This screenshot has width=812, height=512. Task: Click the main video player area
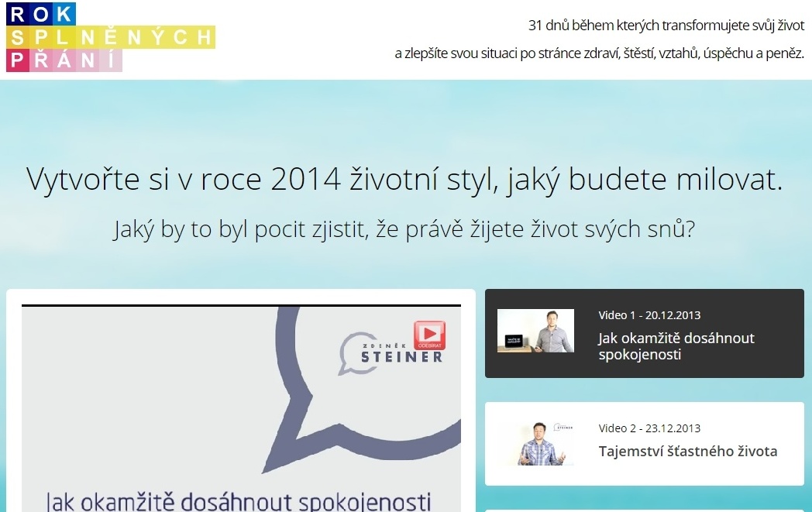click(x=241, y=408)
